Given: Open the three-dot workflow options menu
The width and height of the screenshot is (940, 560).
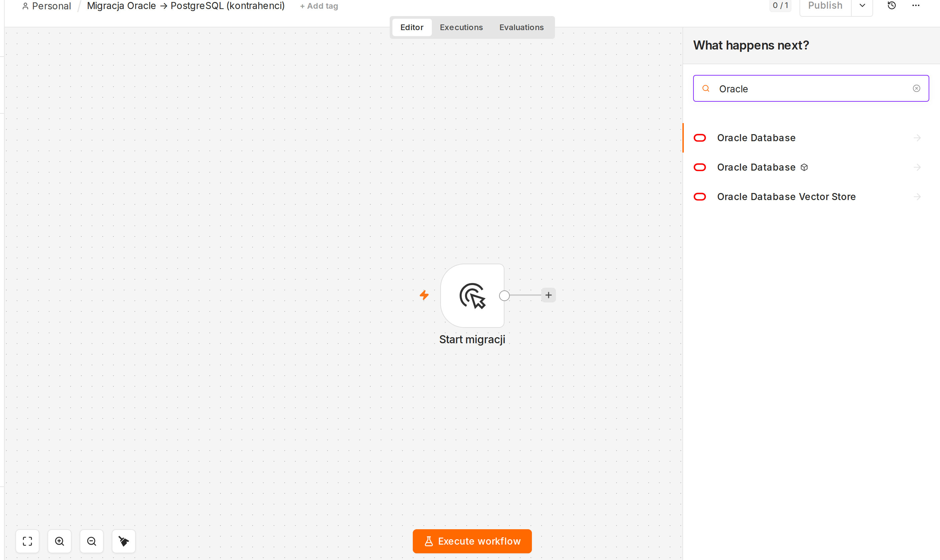Looking at the screenshot, I should (916, 6).
